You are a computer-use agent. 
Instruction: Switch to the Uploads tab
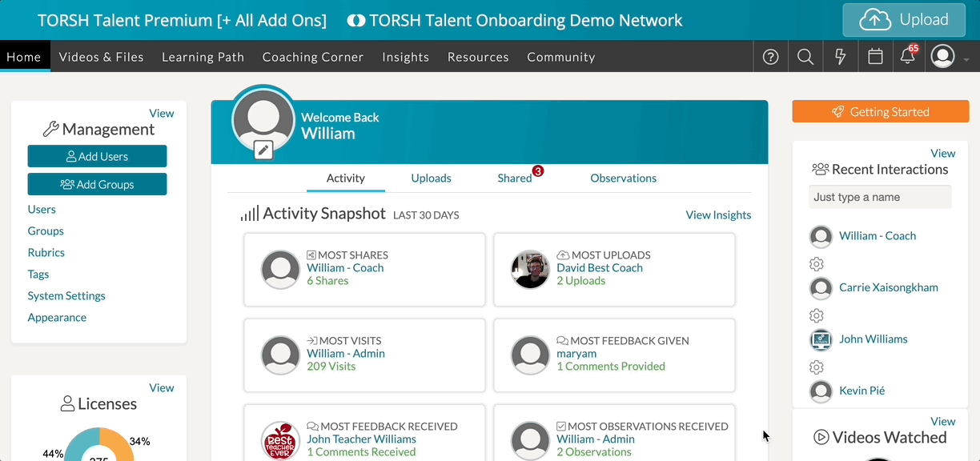click(x=431, y=178)
